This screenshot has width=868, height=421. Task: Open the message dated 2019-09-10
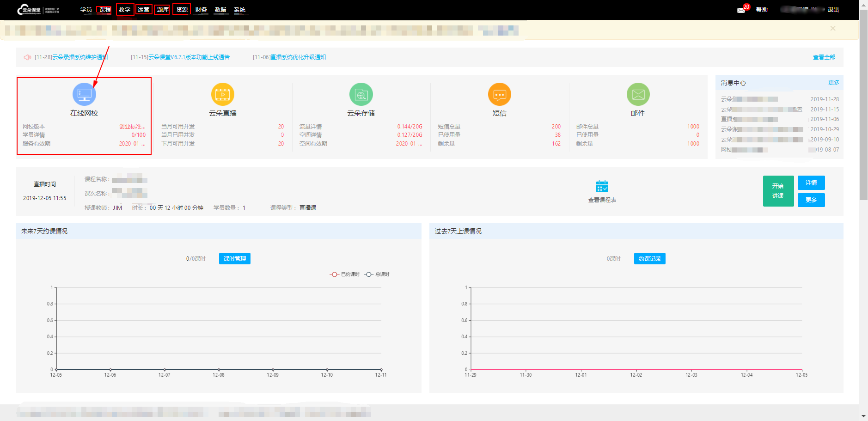click(780, 140)
